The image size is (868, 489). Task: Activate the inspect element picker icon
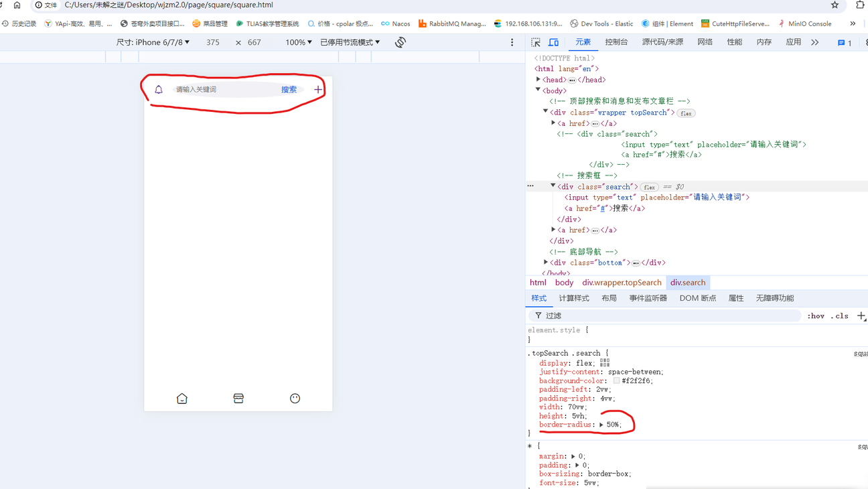[536, 42]
